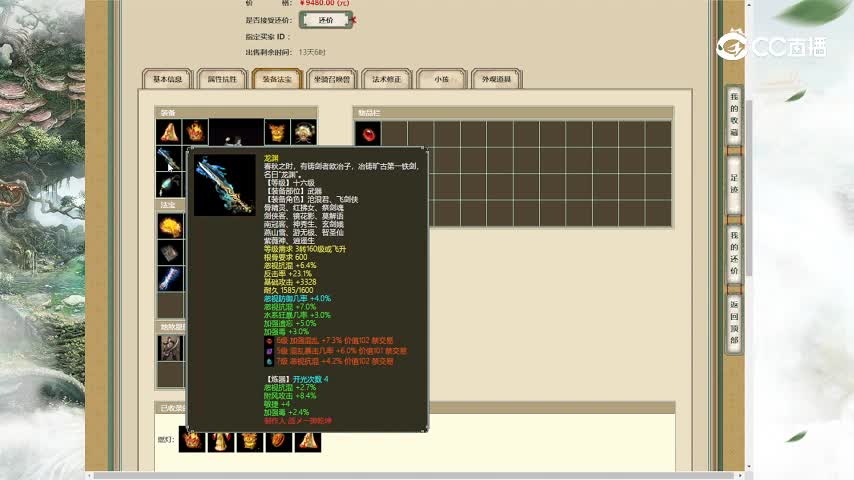This screenshot has width=854, height=480.
Task: Open the 外观道具 tab
Action: [x=497, y=80]
